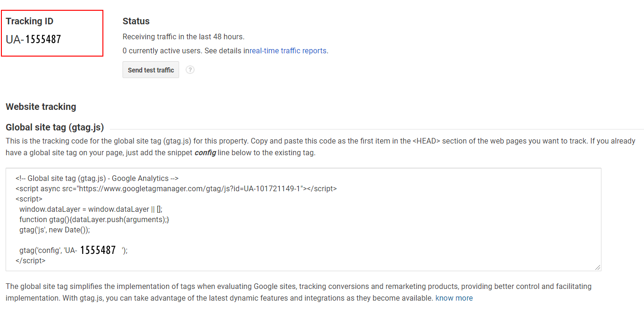
Task: Click the Global site tag (gtag.js) heading
Action: coord(55,127)
